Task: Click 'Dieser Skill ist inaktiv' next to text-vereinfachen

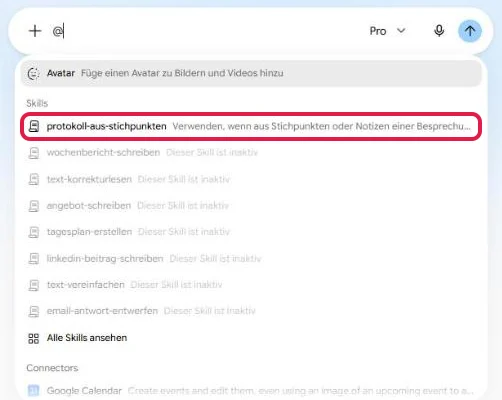Action: pos(176,285)
